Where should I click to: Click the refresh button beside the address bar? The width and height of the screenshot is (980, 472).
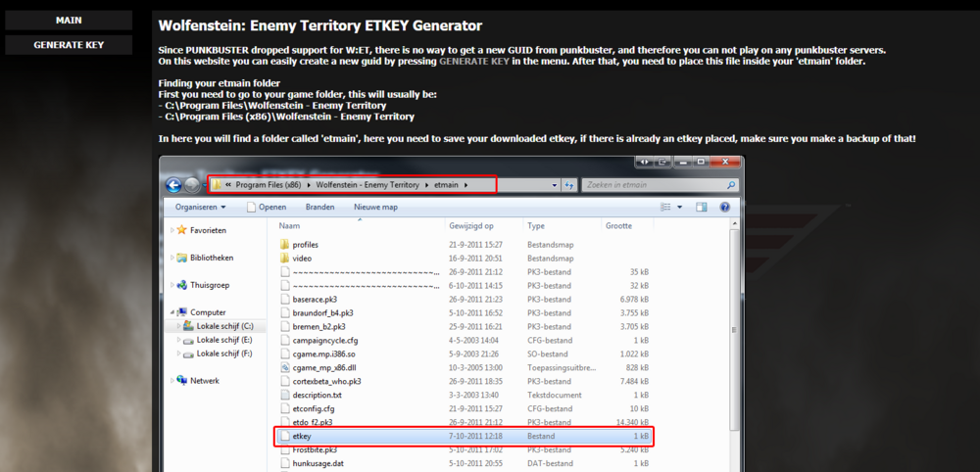click(x=569, y=185)
